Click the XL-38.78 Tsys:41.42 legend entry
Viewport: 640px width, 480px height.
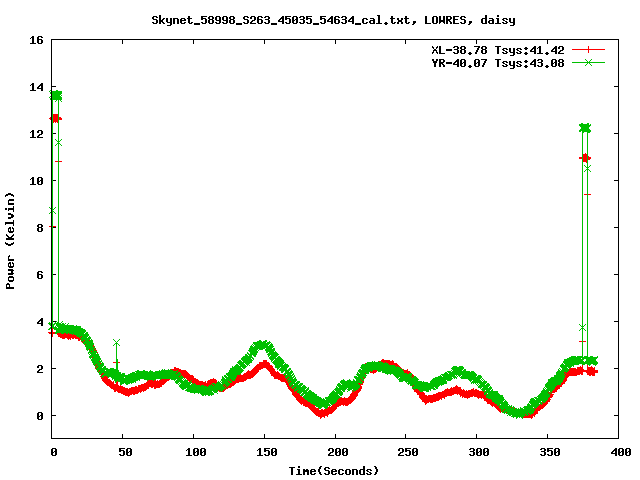[498, 50]
